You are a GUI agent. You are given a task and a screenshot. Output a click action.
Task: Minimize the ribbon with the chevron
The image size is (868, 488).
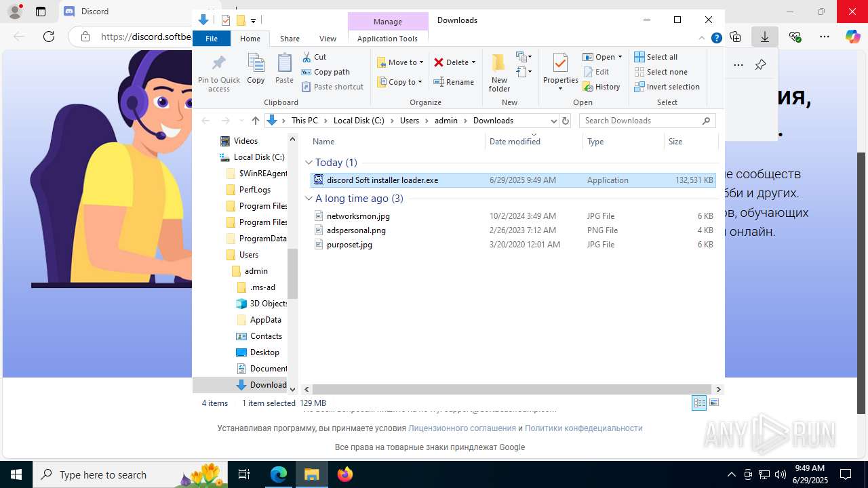[x=703, y=39]
